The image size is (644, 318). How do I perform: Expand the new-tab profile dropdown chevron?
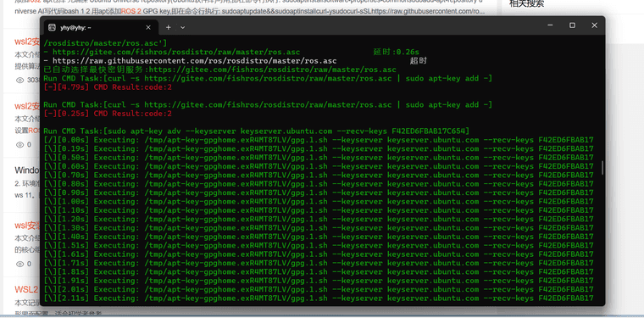tap(183, 27)
